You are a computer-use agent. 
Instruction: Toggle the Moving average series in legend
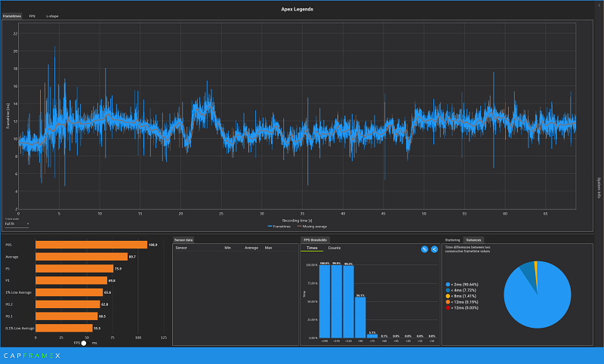[x=313, y=225]
